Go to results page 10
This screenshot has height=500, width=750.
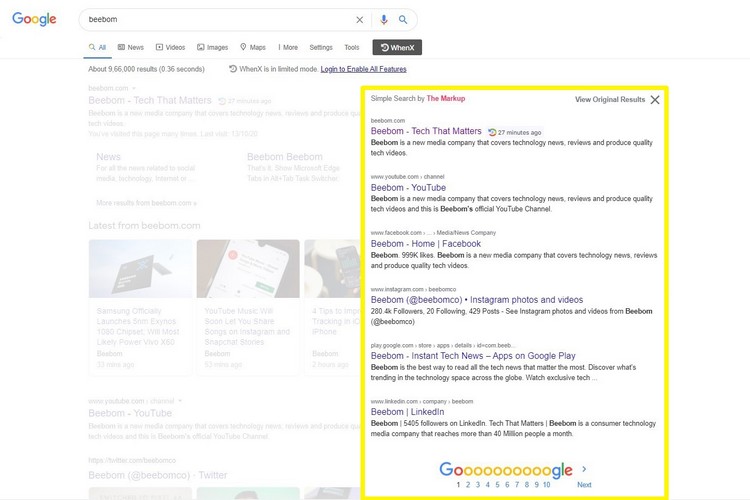[x=547, y=485]
